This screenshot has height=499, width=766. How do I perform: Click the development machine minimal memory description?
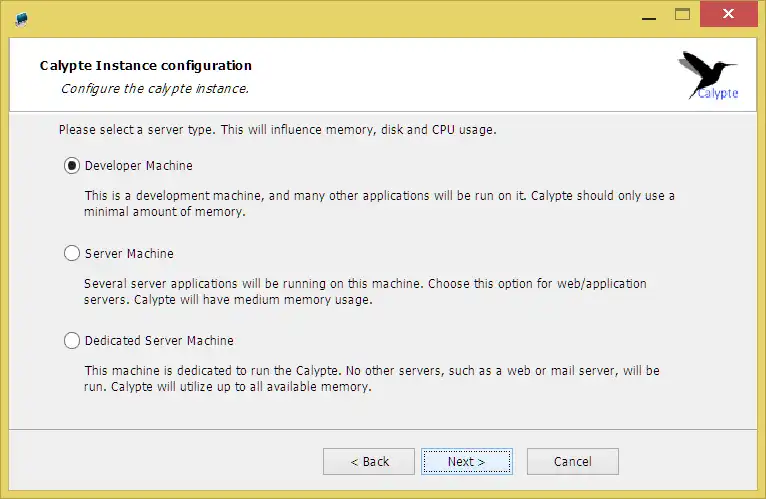pyautogui.click(x=379, y=203)
